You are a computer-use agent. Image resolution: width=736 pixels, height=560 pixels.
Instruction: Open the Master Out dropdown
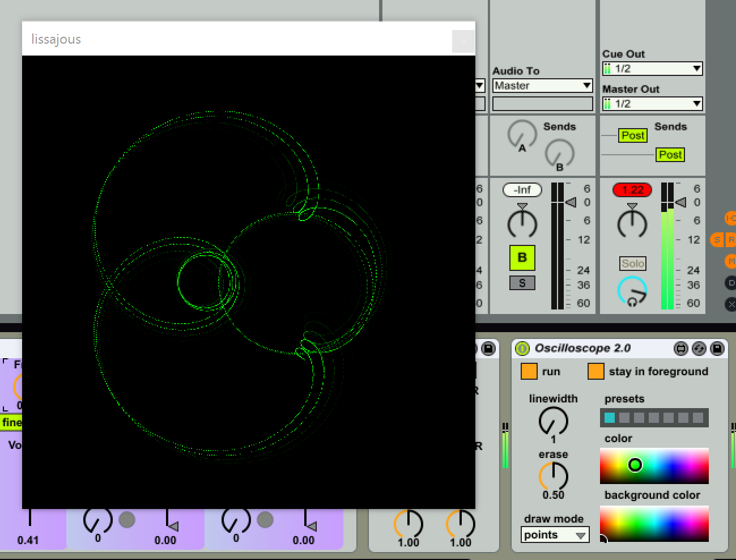pos(652,104)
